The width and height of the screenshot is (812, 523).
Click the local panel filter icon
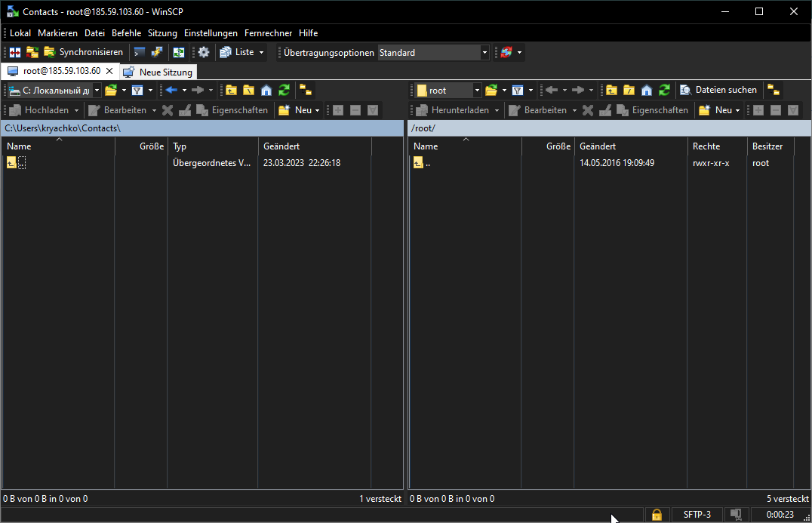tap(137, 91)
